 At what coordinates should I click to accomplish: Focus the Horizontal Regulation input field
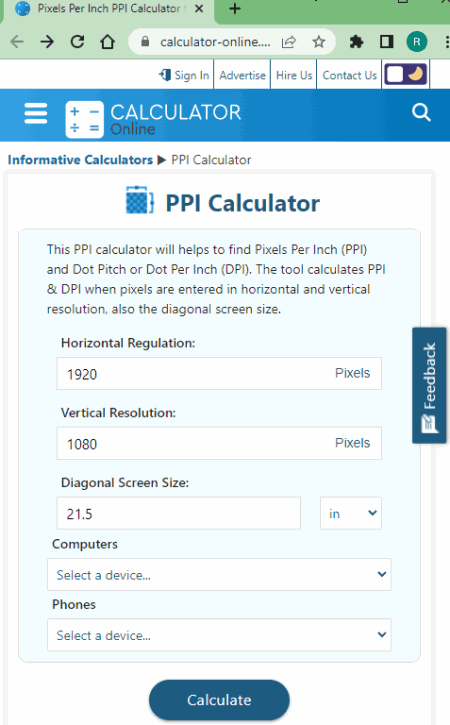tap(219, 374)
